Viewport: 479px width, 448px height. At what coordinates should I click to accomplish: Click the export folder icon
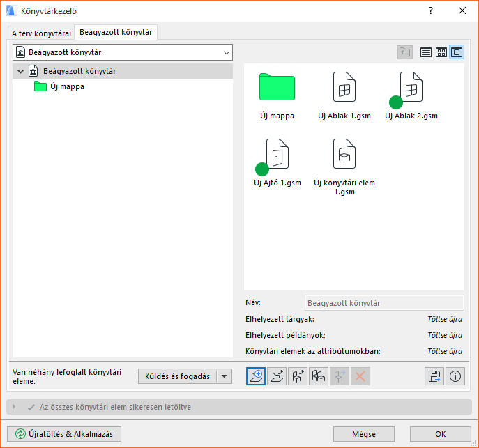tap(277, 376)
